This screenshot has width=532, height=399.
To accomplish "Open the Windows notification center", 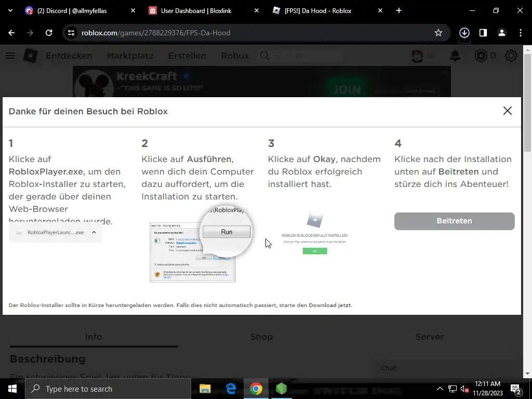I will coord(516,389).
